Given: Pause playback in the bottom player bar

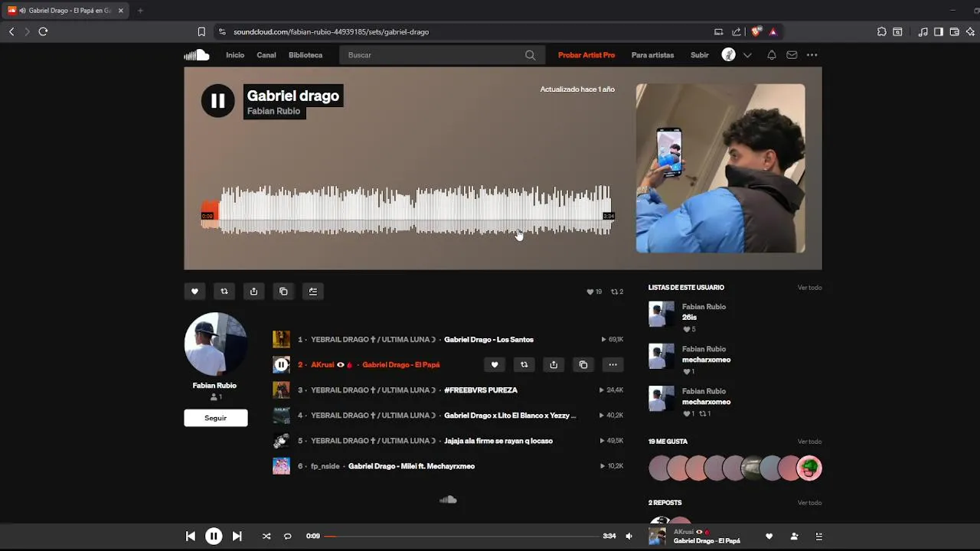Looking at the screenshot, I should tap(214, 536).
